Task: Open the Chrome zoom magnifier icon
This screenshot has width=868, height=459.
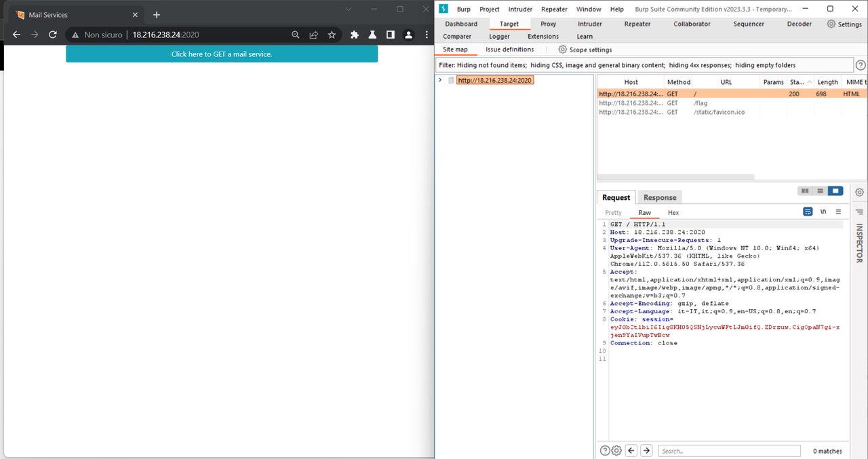Action: tap(296, 35)
